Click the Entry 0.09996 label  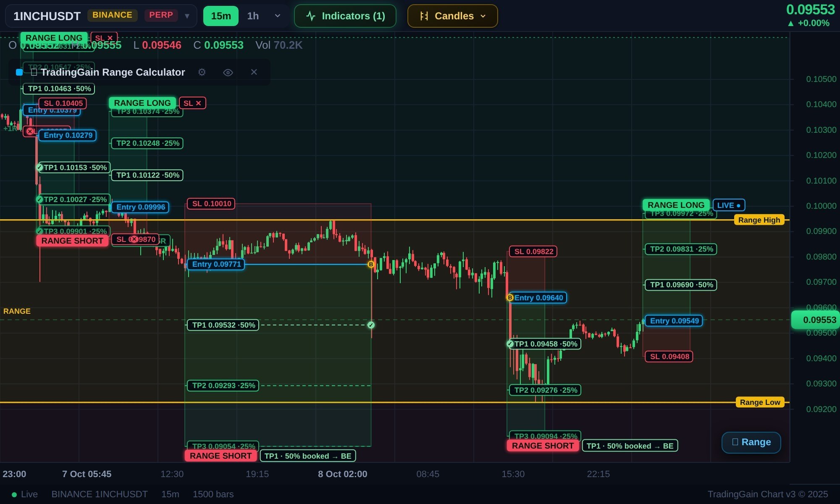pos(140,207)
